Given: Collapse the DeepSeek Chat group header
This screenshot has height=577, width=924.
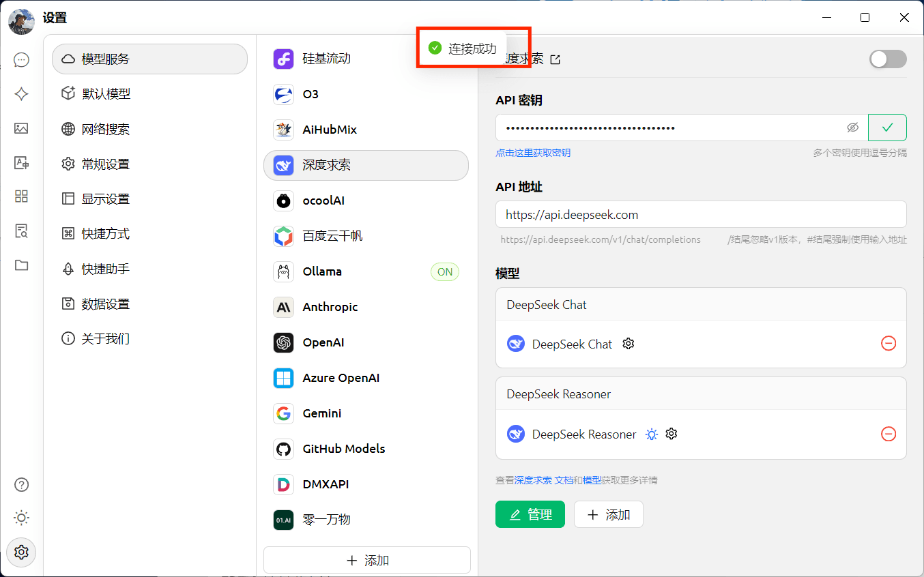Looking at the screenshot, I should [701, 304].
